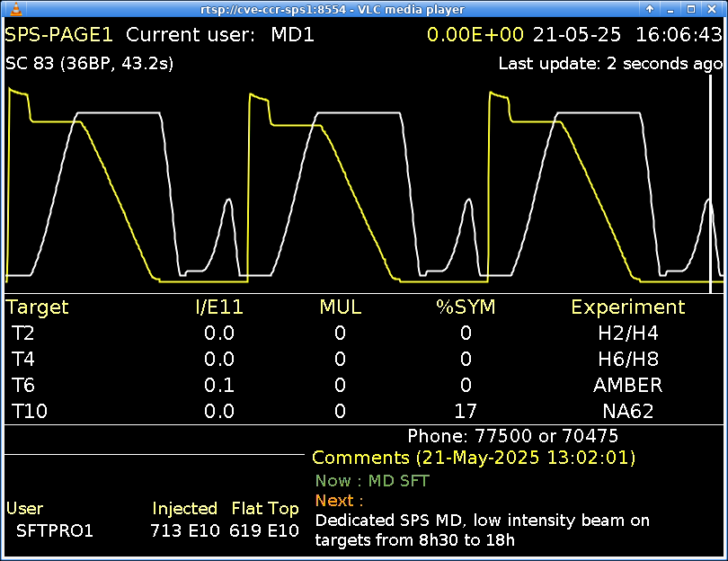Click the 713 E10 injected value
The width and height of the screenshot is (728, 561).
tap(184, 530)
